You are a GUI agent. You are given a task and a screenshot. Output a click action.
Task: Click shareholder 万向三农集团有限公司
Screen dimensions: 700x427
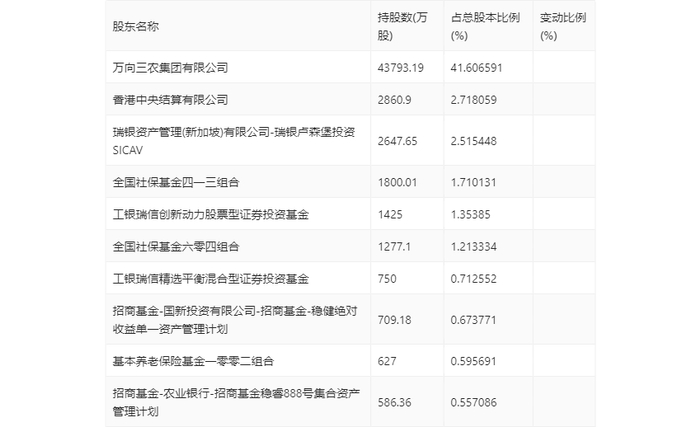pyautogui.click(x=171, y=67)
